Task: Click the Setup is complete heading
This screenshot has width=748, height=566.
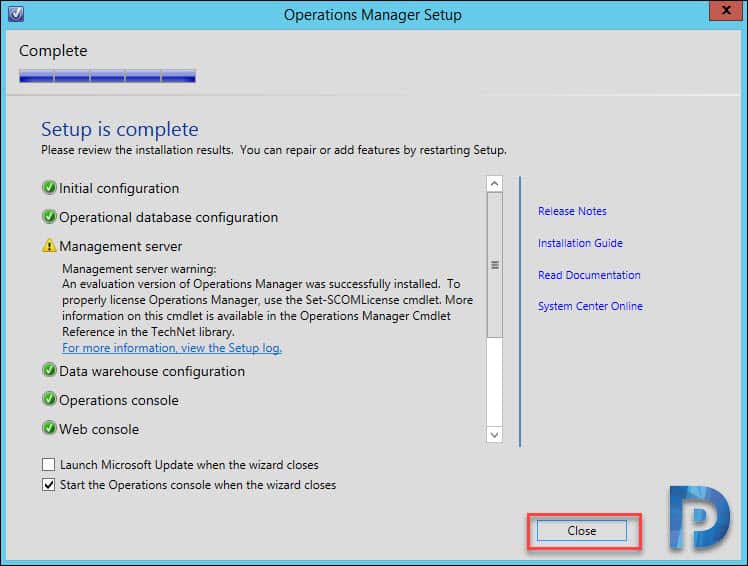Action: (x=120, y=129)
